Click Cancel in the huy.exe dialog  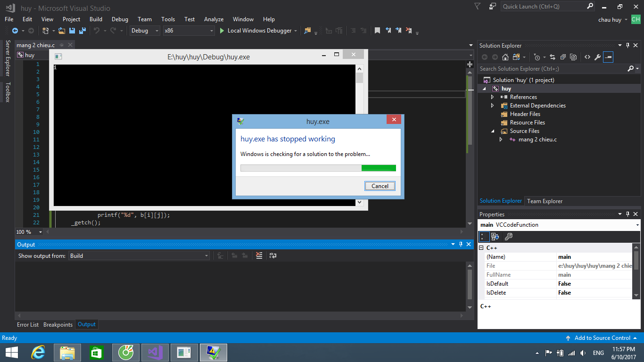[x=380, y=186]
